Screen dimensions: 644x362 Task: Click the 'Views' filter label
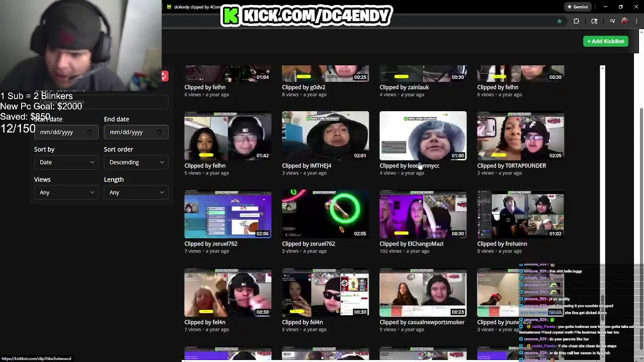[42, 179]
